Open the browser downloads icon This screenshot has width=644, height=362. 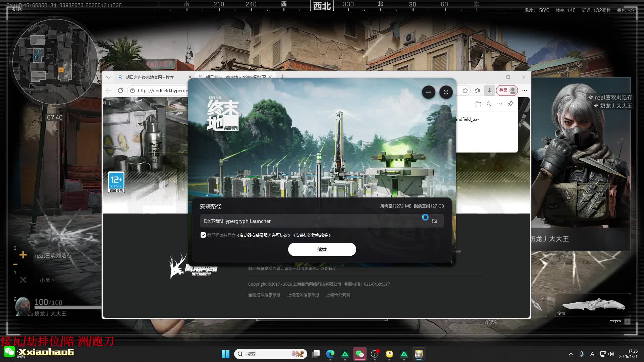click(x=489, y=90)
